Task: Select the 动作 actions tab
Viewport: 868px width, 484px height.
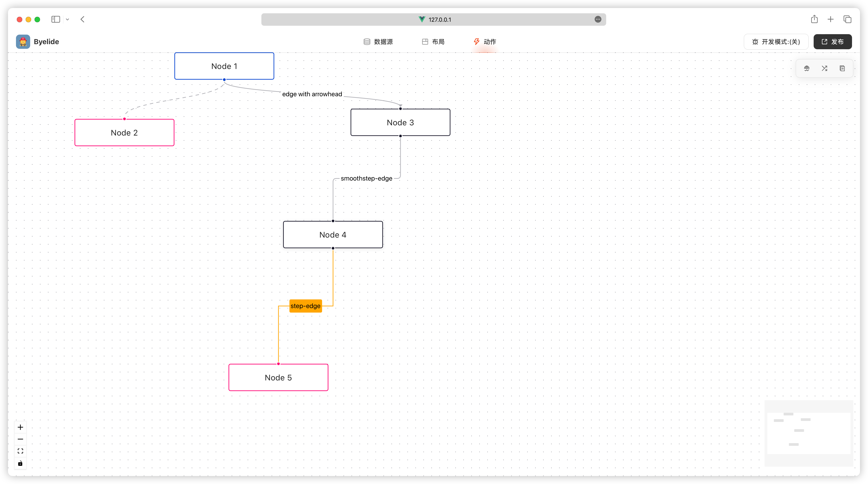Action: point(485,42)
